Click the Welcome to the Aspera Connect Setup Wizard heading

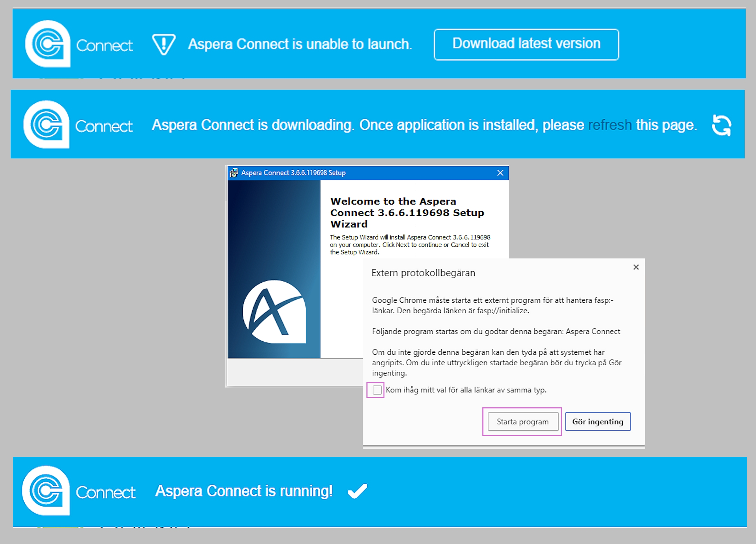tap(407, 213)
